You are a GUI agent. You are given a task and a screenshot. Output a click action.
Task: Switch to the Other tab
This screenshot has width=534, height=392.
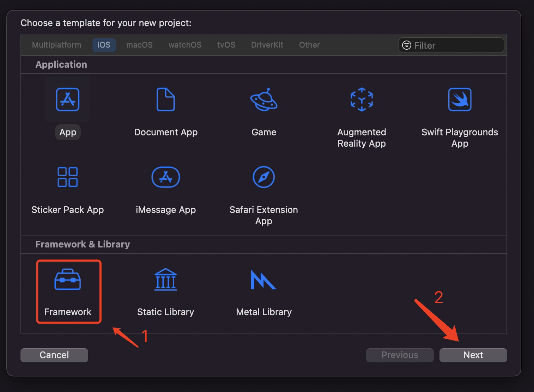click(x=309, y=45)
